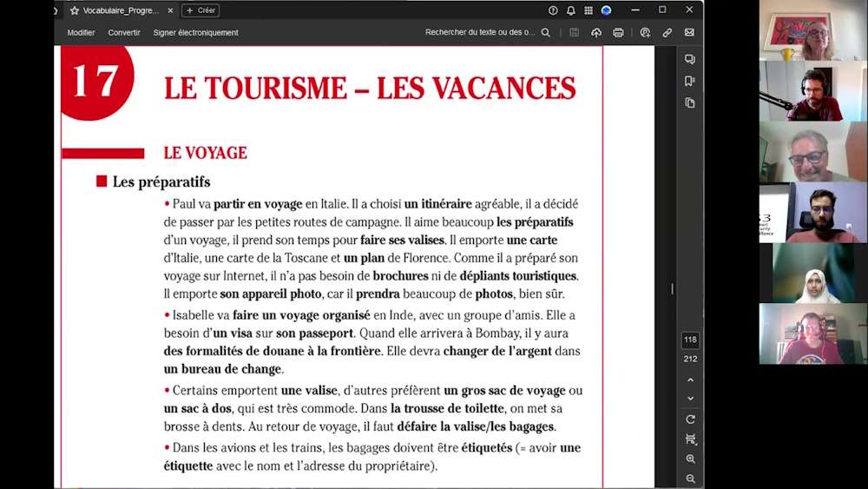Viewport: 868px width, 489px height.
Task: Zoom in with the plus magnifier
Action: click(x=690, y=459)
